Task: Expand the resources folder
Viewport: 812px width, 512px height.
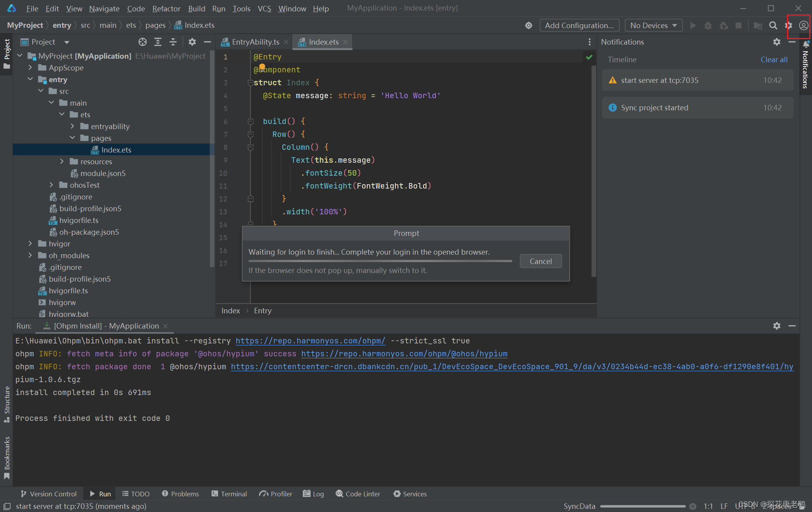Action: click(x=62, y=162)
